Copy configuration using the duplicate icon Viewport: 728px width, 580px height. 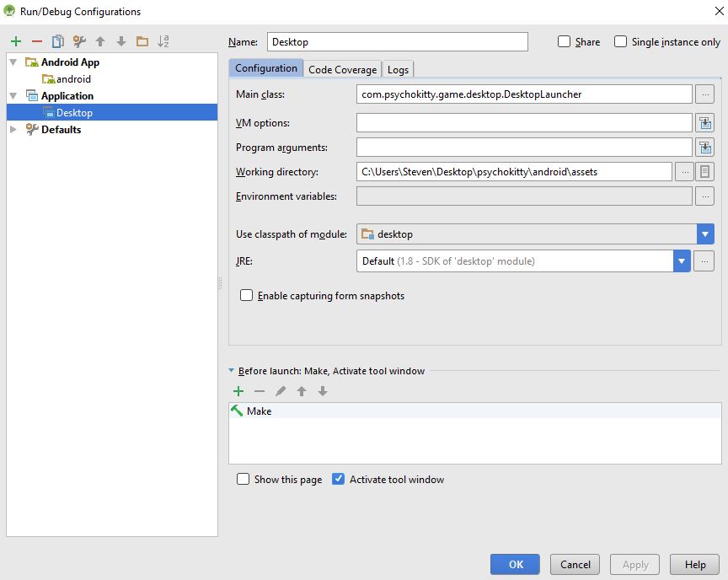click(x=58, y=41)
